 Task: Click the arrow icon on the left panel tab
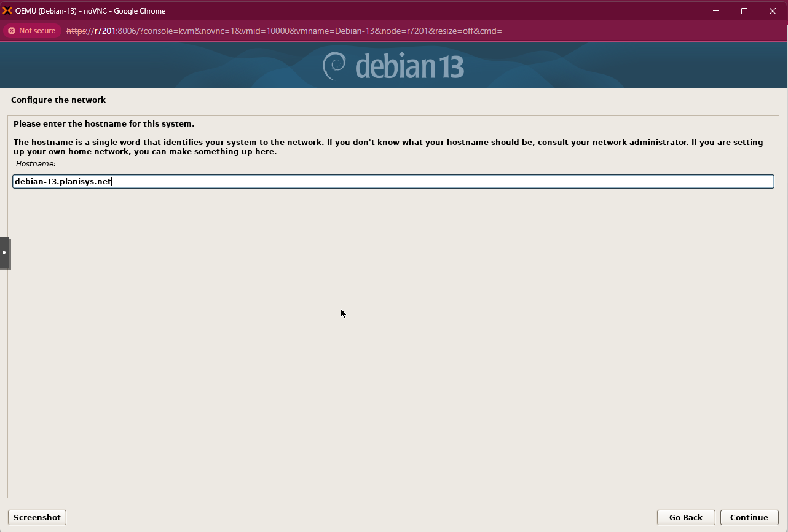[x=4, y=252]
